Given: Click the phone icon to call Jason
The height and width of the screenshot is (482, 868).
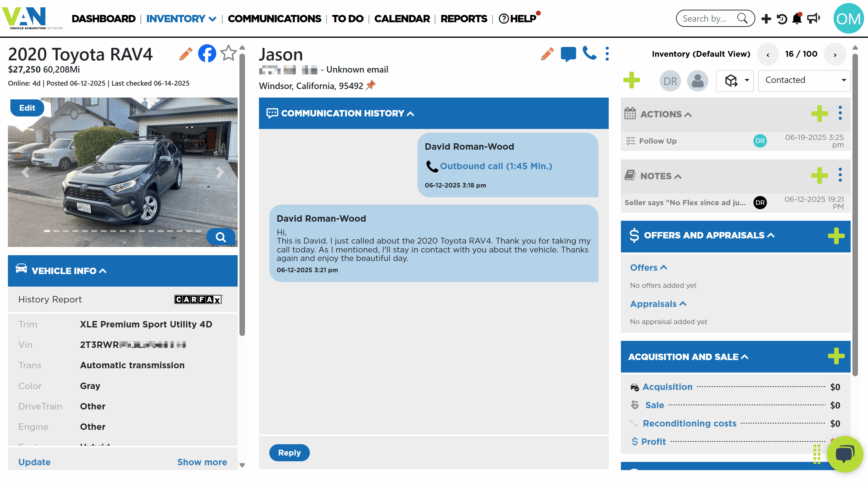Looking at the screenshot, I should pyautogui.click(x=589, y=53).
